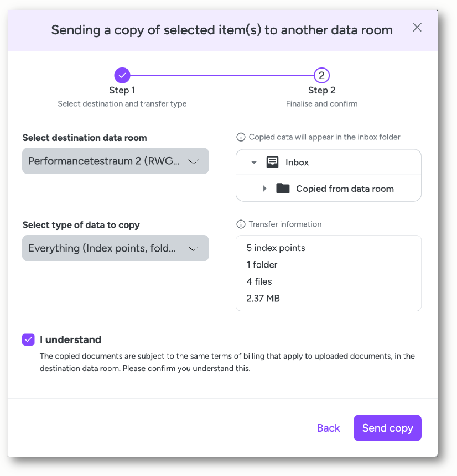Collapse the Inbox tree node
Screen dimensions: 457x476
point(254,163)
